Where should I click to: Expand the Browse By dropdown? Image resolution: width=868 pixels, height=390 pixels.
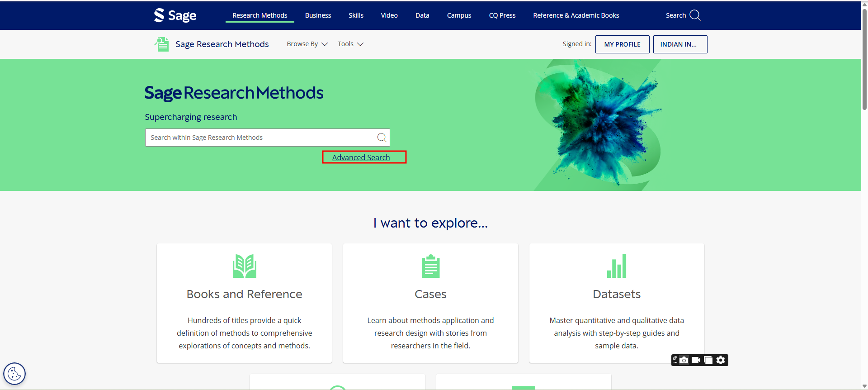click(x=307, y=44)
